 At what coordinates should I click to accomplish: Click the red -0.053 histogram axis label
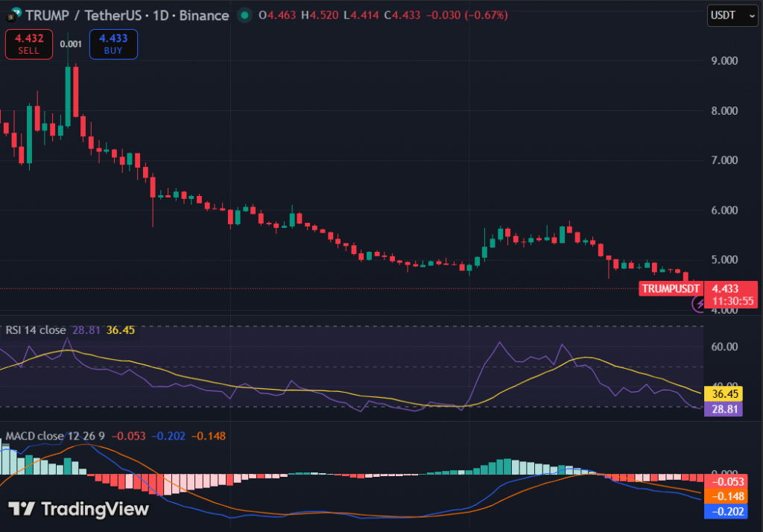click(726, 482)
